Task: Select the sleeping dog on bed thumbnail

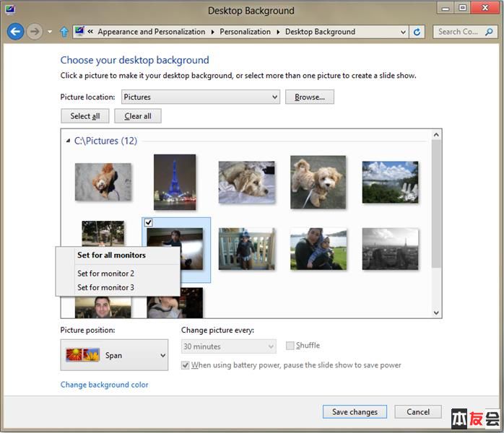Action: coord(246,182)
